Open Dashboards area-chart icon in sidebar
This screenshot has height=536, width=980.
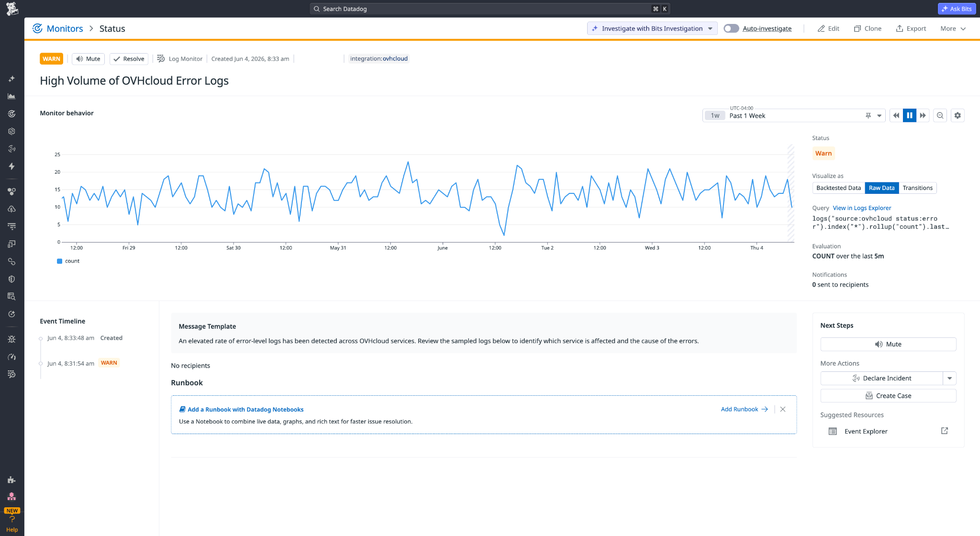coord(12,96)
